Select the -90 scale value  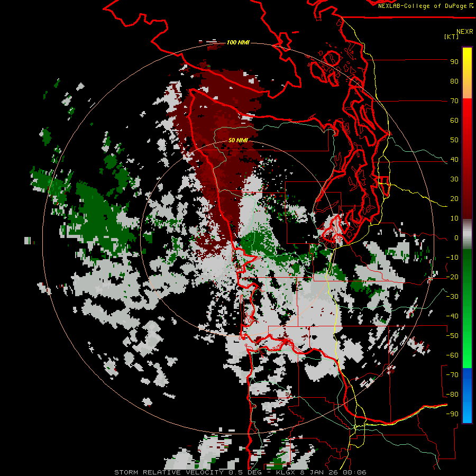click(452, 414)
